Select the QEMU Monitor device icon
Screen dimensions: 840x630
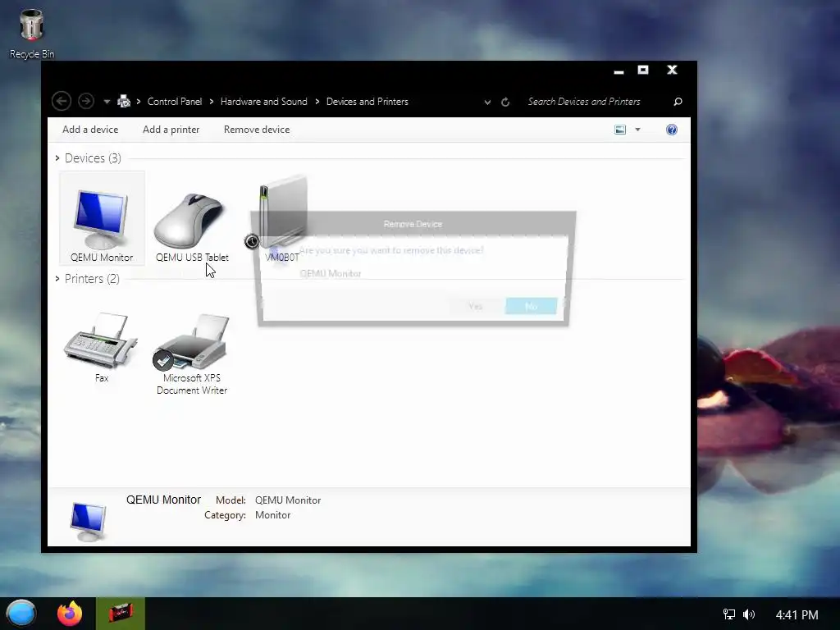click(x=101, y=219)
